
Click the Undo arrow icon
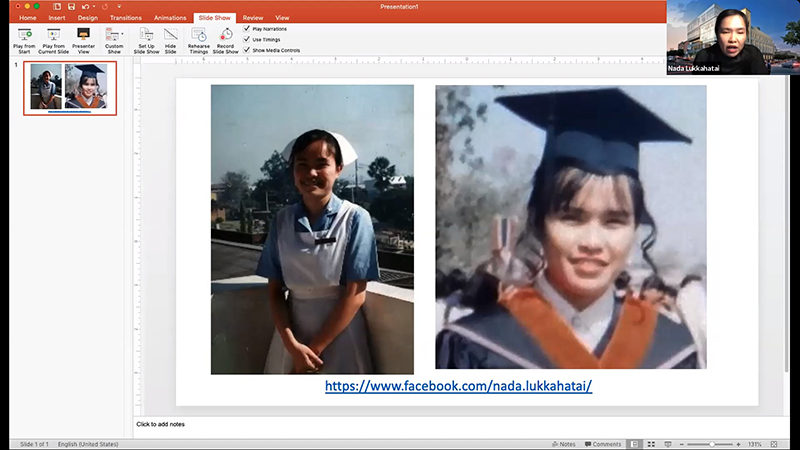click(85, 7)
